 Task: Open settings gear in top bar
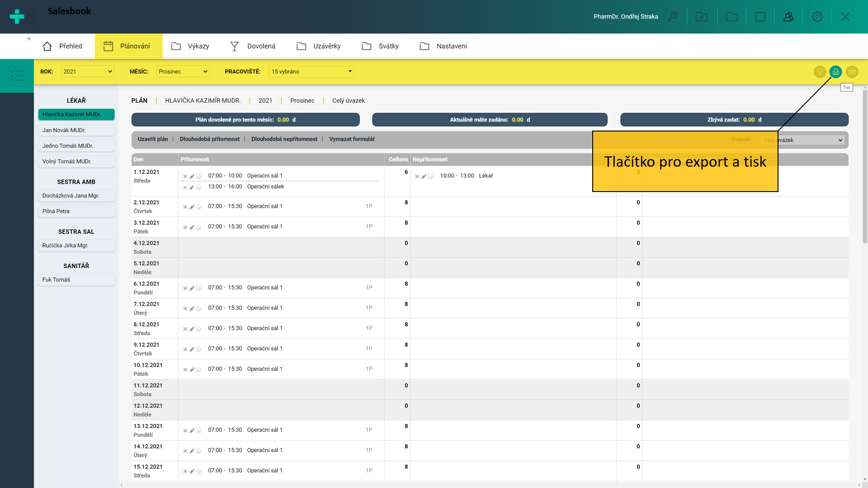point(817,17)
